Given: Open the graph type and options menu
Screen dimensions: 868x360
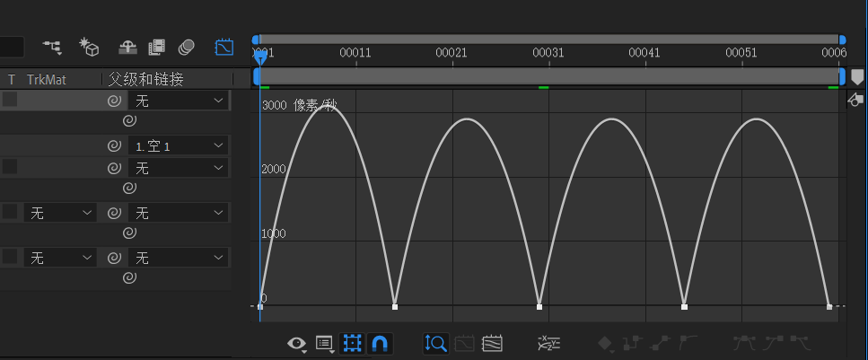Looking at the screenshot, I should coord(325,343).
